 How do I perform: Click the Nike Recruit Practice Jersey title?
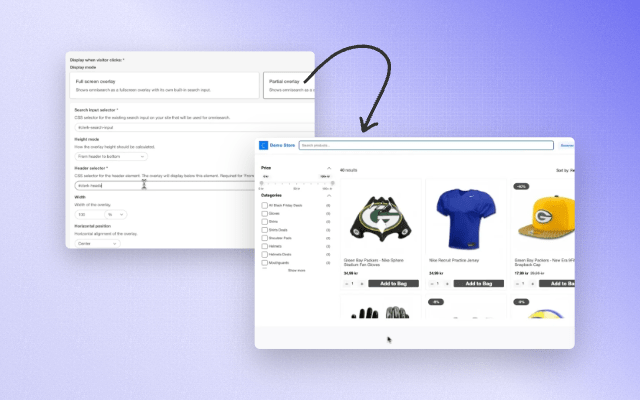[x=454, y=260]
